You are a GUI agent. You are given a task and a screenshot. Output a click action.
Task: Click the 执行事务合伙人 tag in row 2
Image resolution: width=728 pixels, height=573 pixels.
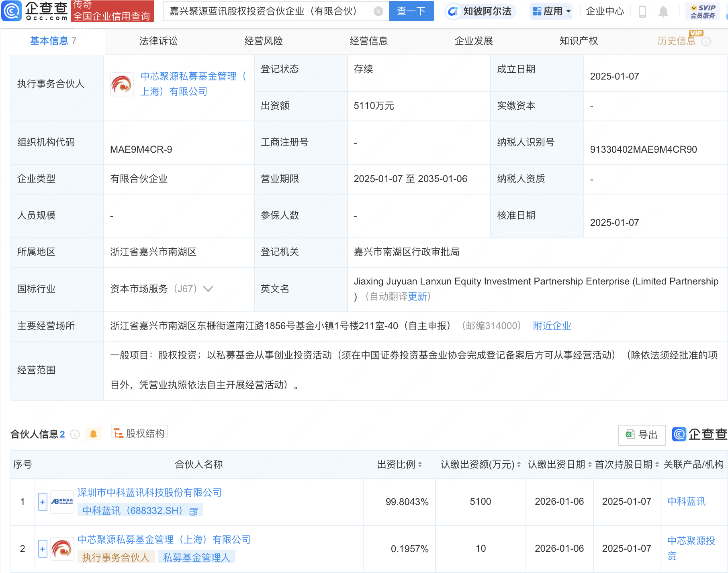click(x=116, y=557)
